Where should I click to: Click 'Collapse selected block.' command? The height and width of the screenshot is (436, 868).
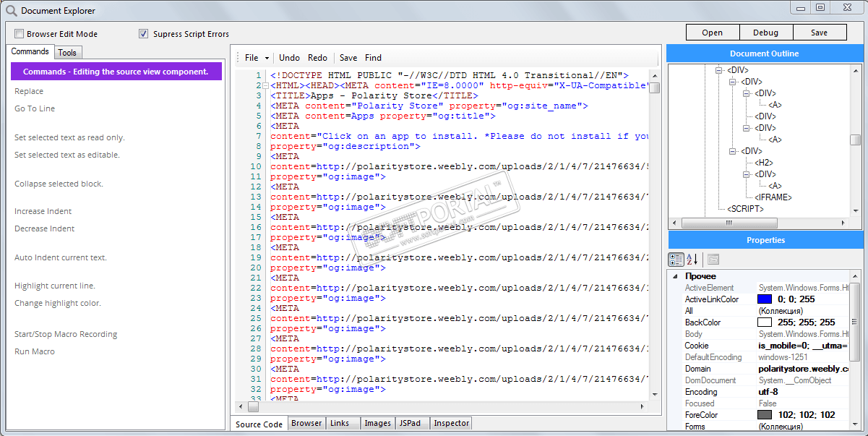point(59,184)
